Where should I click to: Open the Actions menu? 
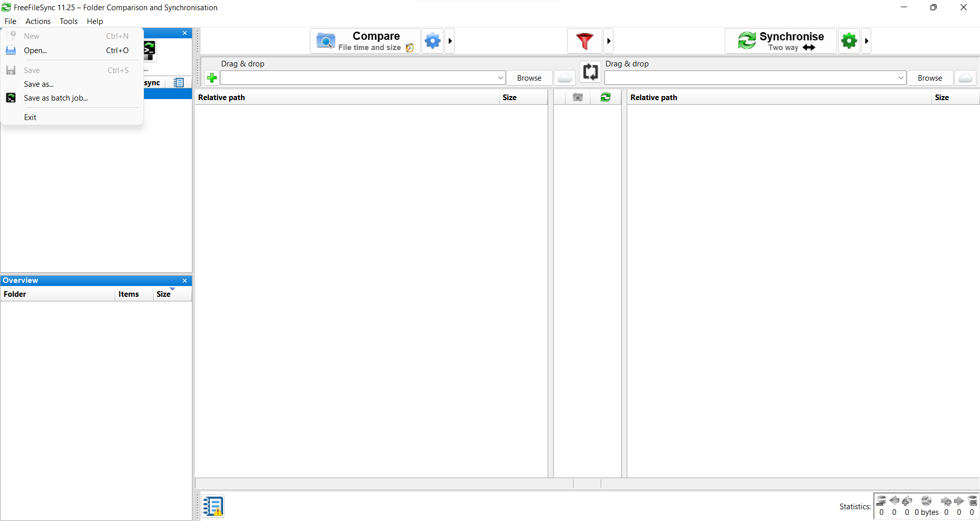pyautogui.click(x=38, y=21)
